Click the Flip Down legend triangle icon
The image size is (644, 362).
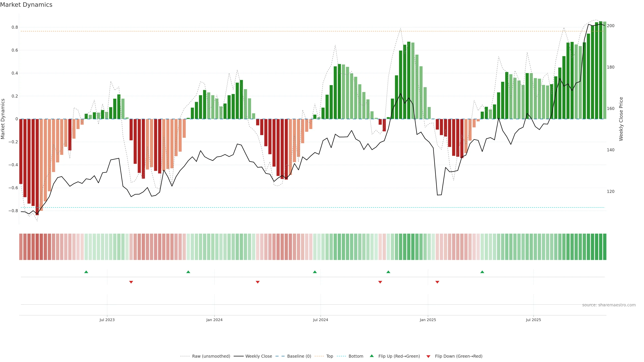[x=428, y=356]
